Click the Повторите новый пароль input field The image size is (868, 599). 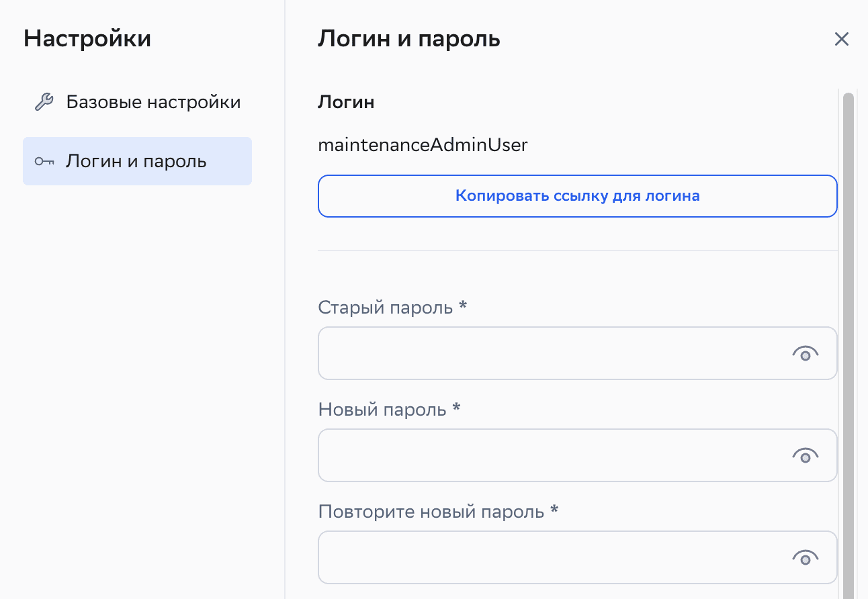pos(537,557)
